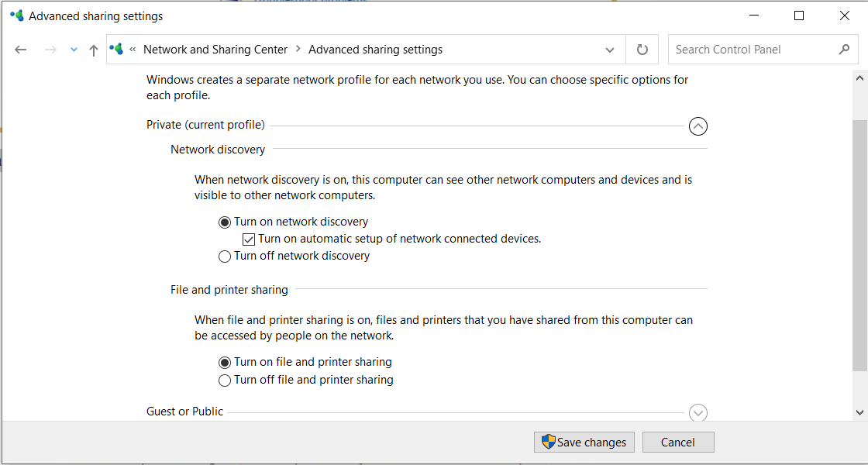
Task: Click Advanced sharing settings breadcrumb
Action: coord(375,50)
